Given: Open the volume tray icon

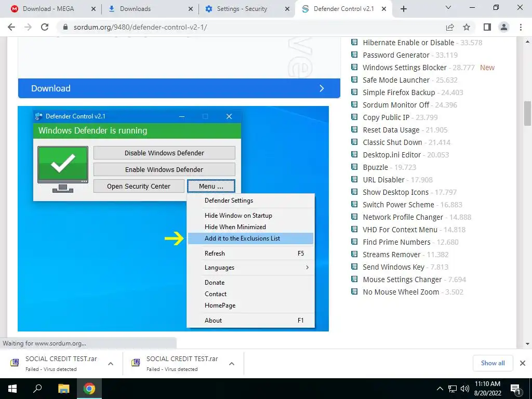Looking at the screenshot, I should (x=465, y=389).
